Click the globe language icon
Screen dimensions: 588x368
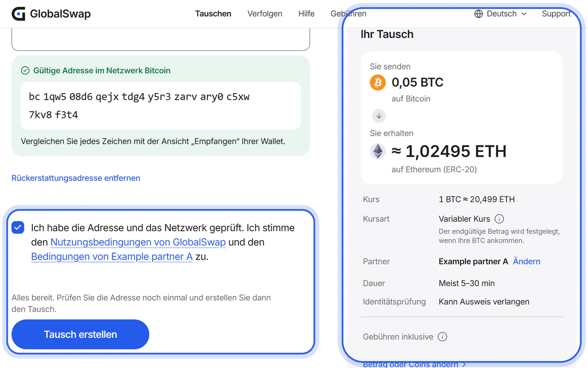click(x=479, y=14)
